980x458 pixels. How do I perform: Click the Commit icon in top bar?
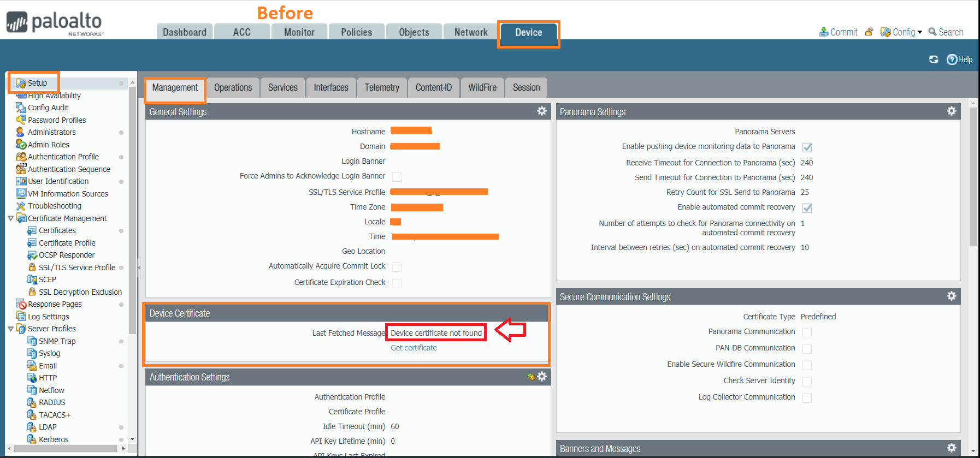click(x=824, y=32)
